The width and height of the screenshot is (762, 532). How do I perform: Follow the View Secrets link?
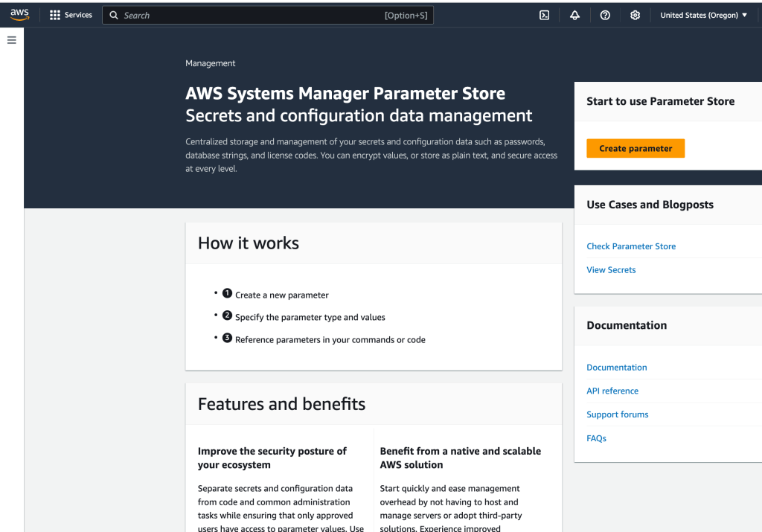[611, 270]
